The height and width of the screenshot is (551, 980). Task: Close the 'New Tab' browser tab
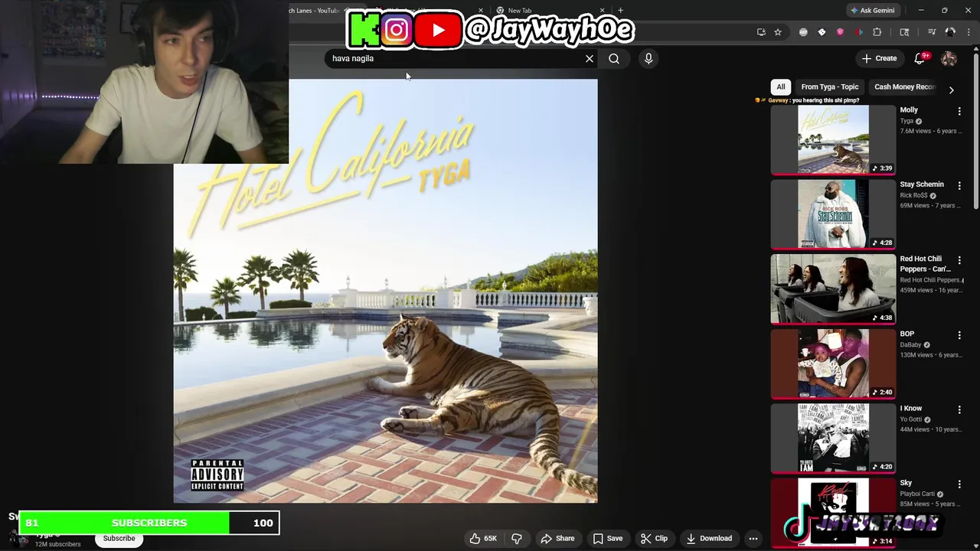pyautogui.click(x=602, y=11)
